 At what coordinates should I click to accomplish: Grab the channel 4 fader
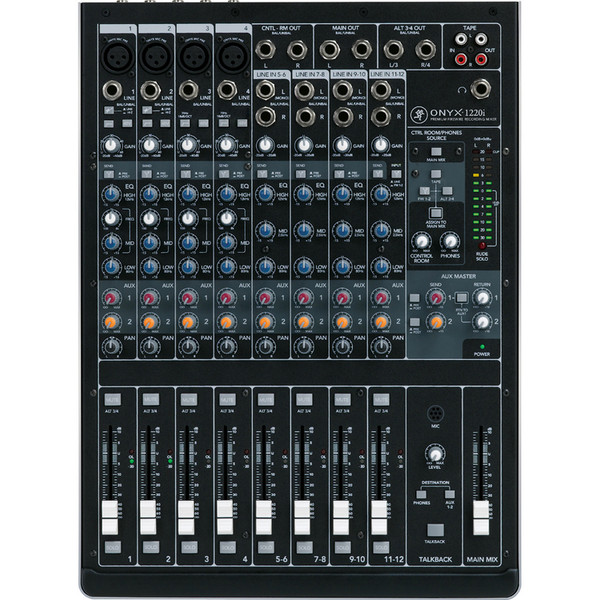point(225,517)
